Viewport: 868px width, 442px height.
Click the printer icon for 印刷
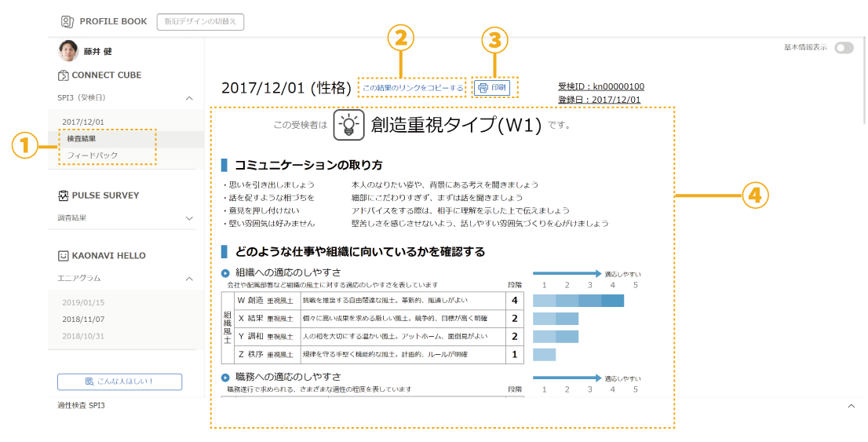pos(483,88)
